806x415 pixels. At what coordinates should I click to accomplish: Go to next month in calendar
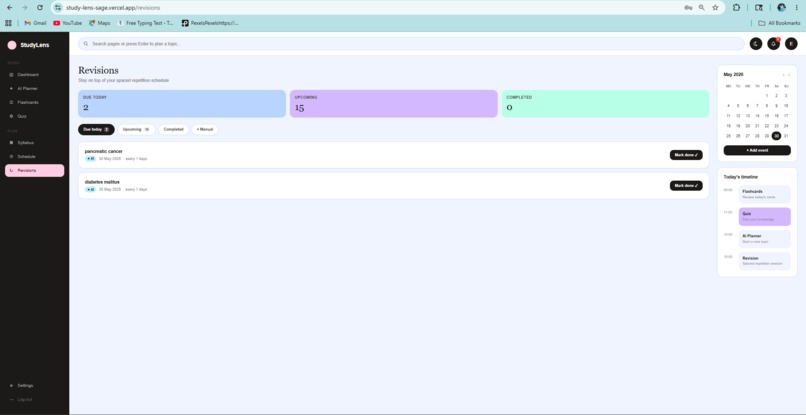click(789, 75)
